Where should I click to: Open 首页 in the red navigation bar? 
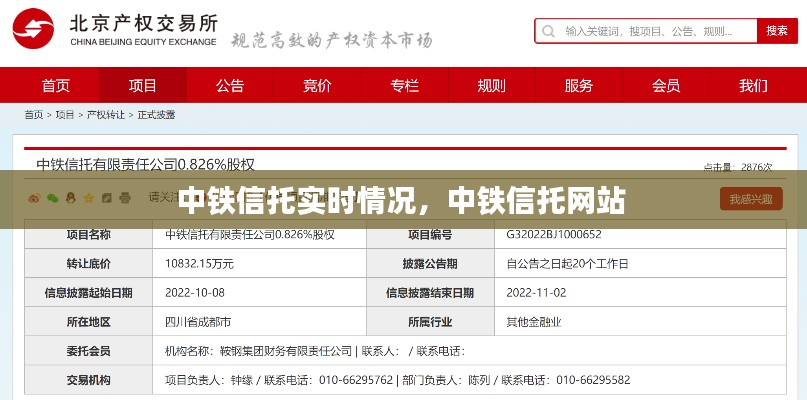click(56, 85)
